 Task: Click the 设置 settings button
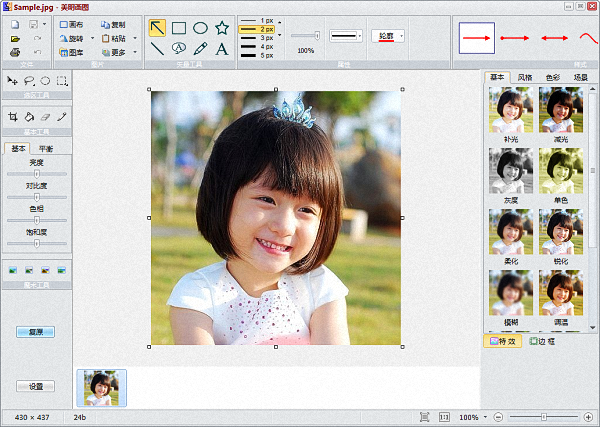35,385
